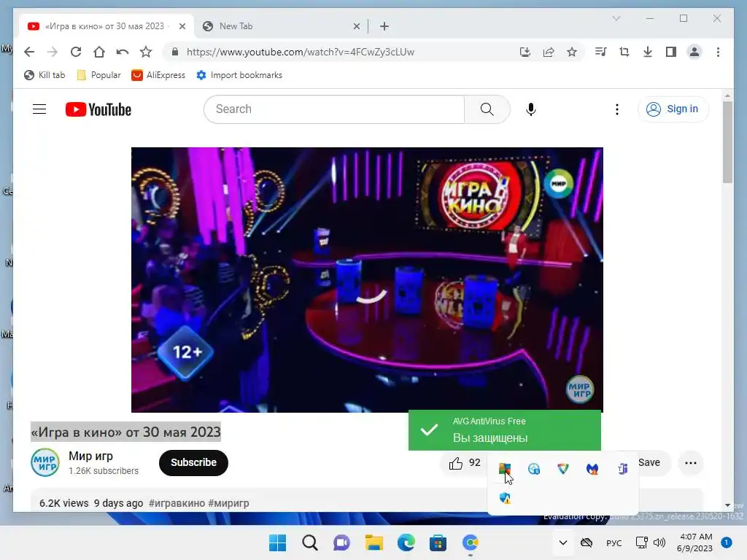Click the Kill tab bookmark
747x560 pixels.
(x=44, y=75)
